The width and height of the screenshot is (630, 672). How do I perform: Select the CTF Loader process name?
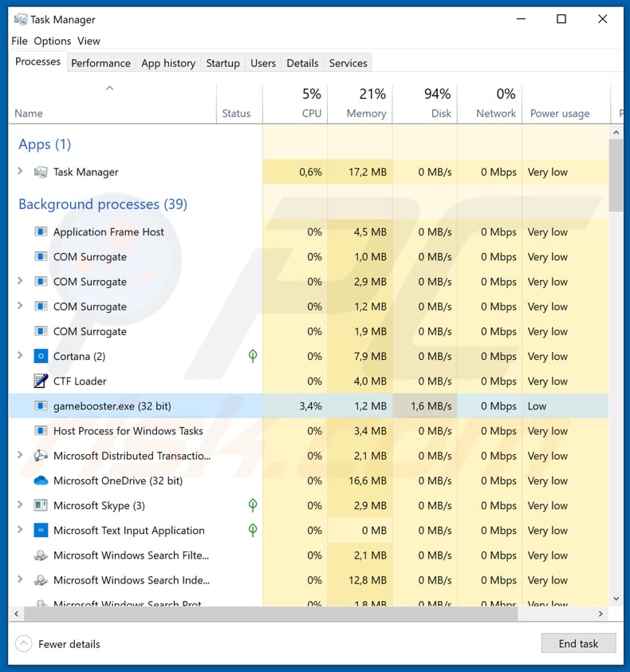pos(80,381)
